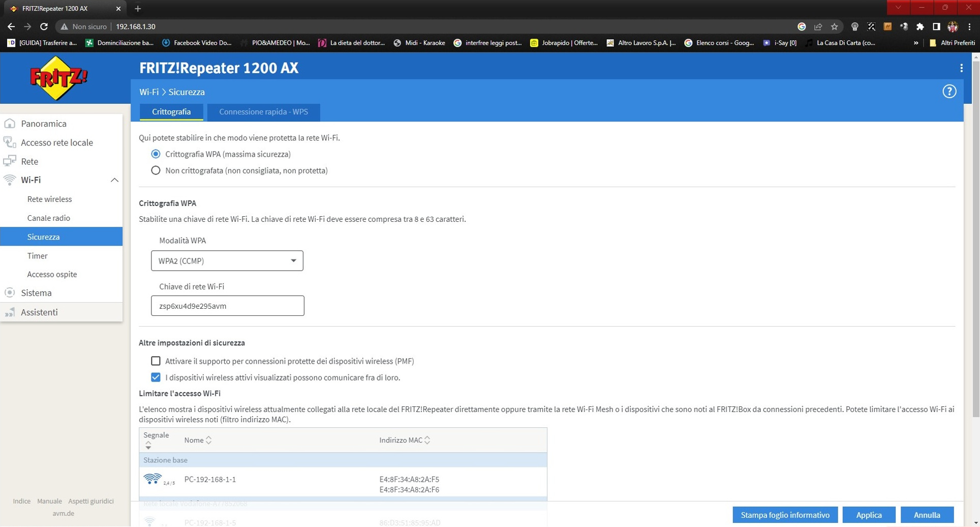Select Non crittografata radio button

pos(156,170)
